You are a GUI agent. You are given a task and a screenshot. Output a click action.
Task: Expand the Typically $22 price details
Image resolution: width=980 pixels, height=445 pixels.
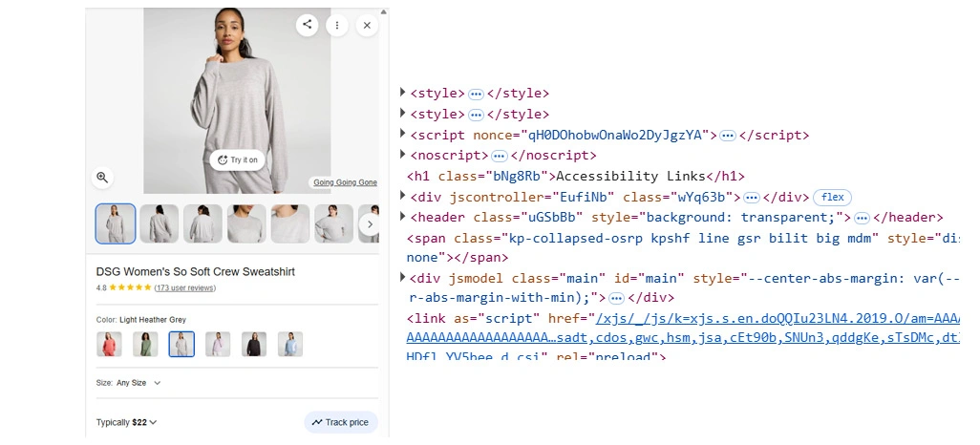(x=127, y=422)
